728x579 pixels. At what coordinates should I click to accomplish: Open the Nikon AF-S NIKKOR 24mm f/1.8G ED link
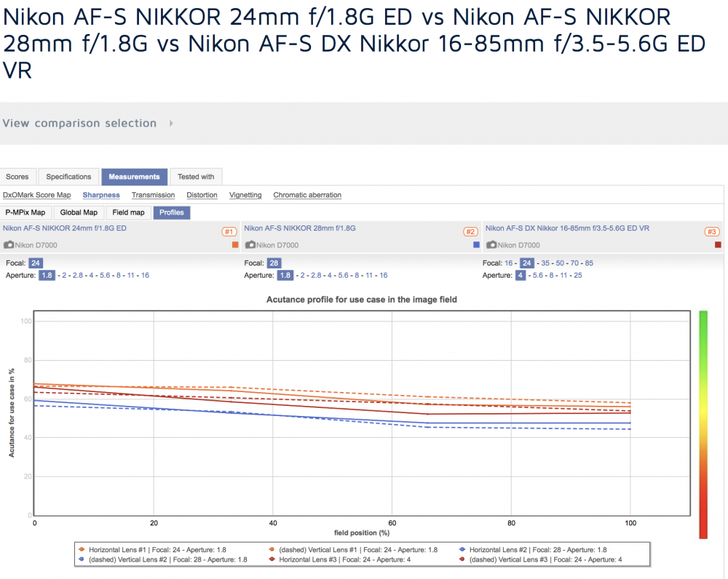tap(65, 228)
